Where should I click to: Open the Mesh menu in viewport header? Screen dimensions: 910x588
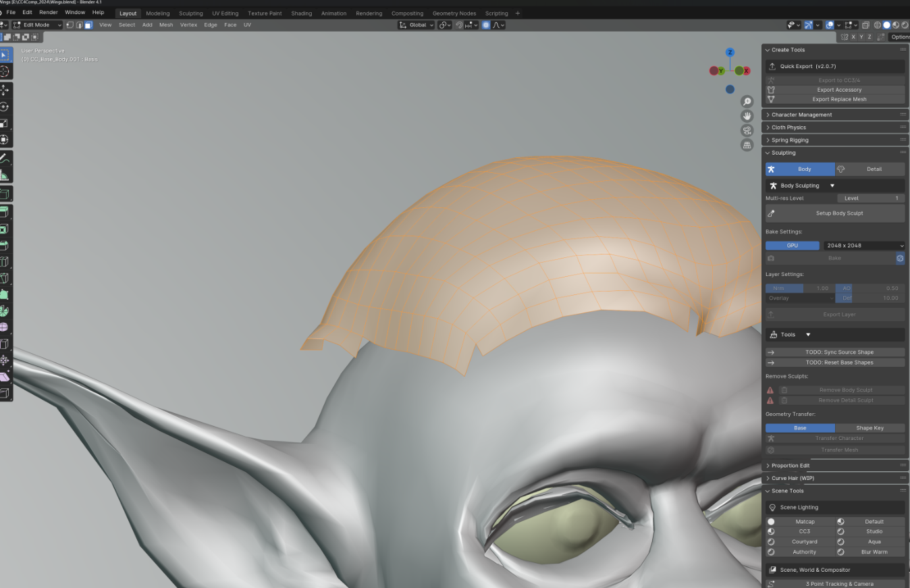pos(166,25)
